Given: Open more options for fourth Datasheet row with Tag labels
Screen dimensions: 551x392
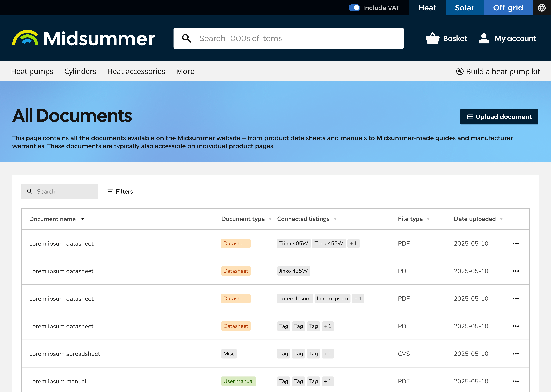Looking at the screenshot, I should click(x=516, y=326).
